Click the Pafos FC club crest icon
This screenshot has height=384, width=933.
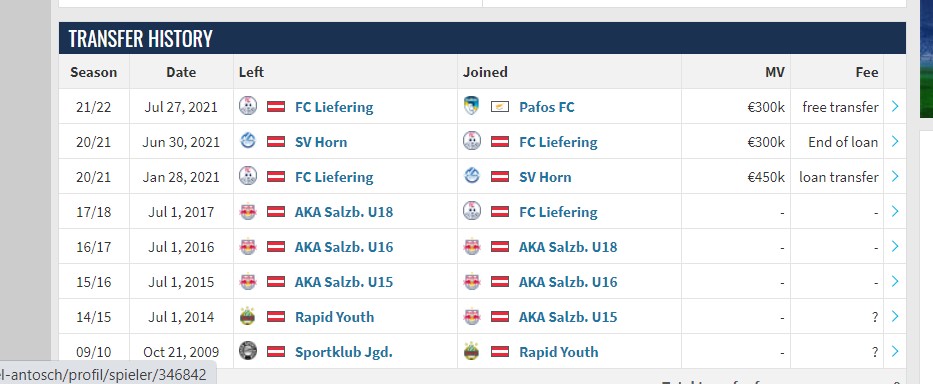pyautogui.click(x=472, y=107)
